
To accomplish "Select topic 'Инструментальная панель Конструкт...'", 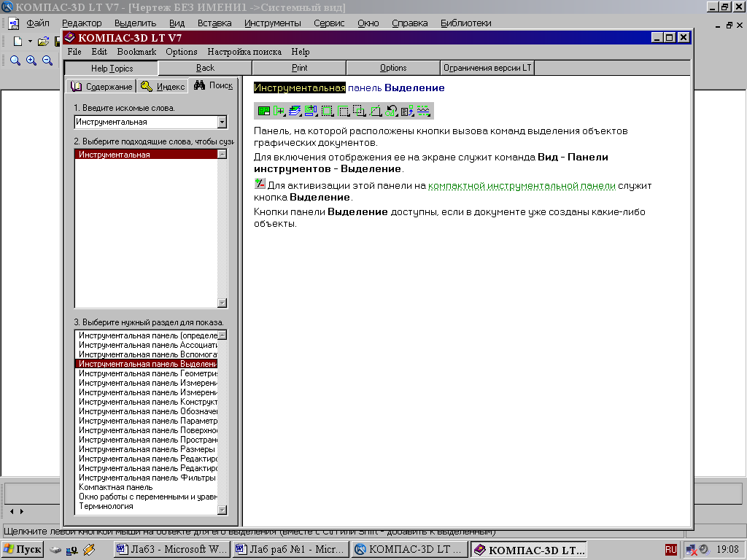I will (x=146, y=402).
